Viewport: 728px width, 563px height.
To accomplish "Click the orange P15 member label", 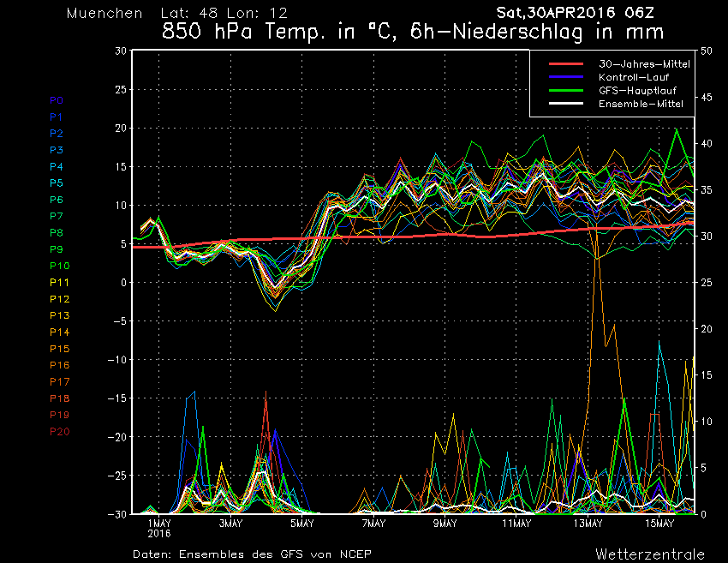I will pos(60,349).
